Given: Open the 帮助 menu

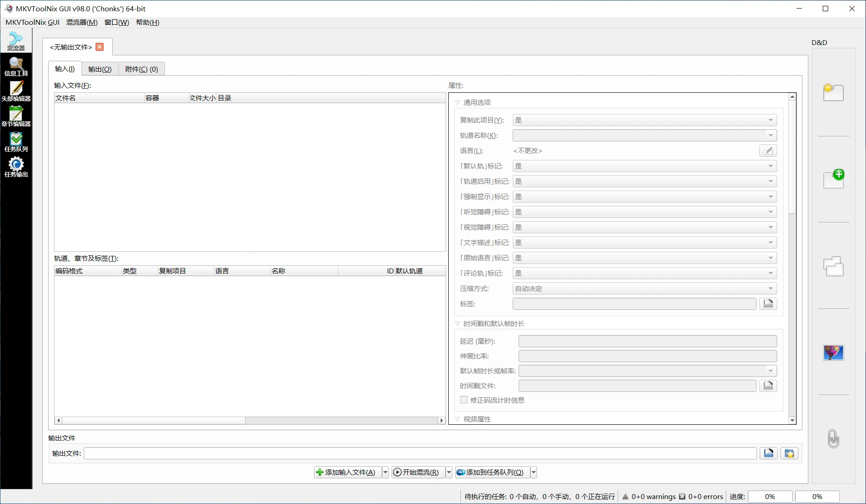Looking at the screenshot, I should pyautogui.click(x=147, y=22).
